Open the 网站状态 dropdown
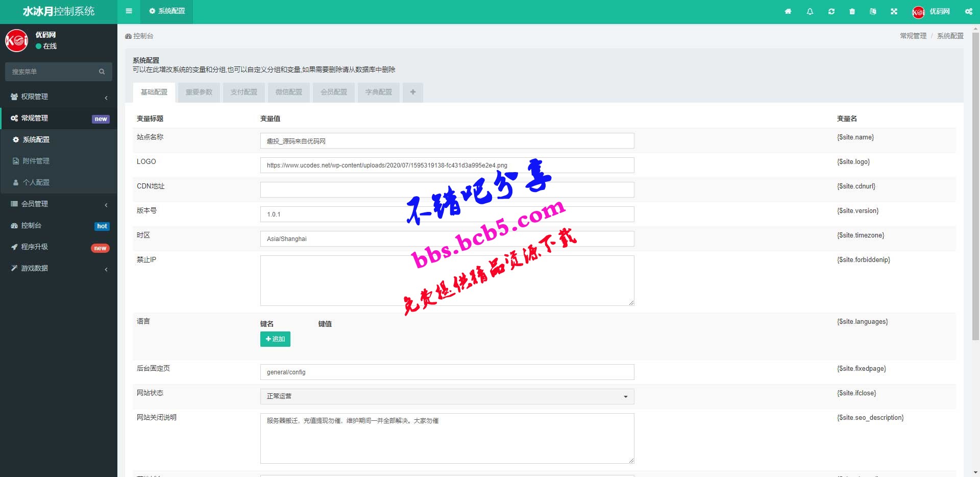This screenshot has height=477, width=980. (x=447, y=396)
